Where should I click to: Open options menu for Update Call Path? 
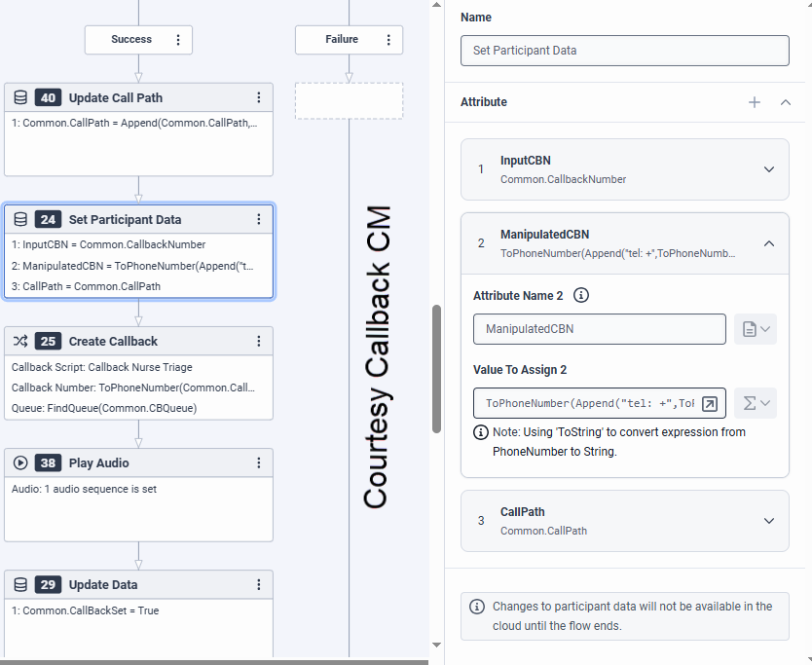259,97
